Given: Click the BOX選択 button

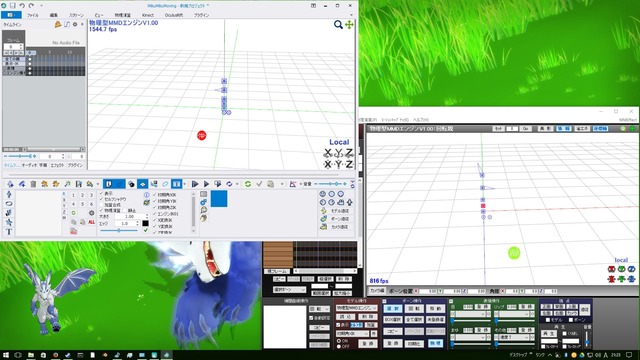Looking at the screenshot, I should point(393,320).
